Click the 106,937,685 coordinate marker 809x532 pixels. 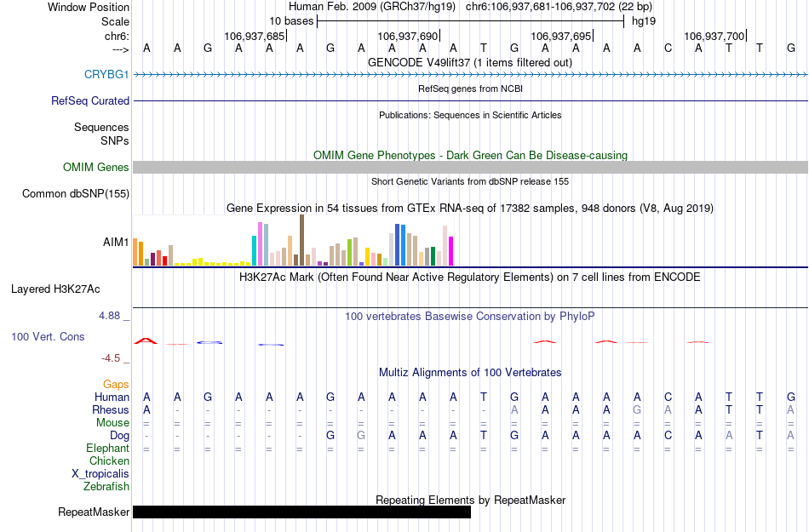[x=255, y=36]
